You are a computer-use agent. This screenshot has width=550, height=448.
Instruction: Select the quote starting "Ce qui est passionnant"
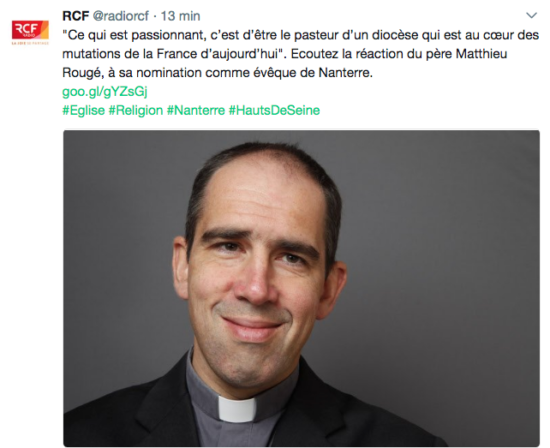[x=300, y=44]
